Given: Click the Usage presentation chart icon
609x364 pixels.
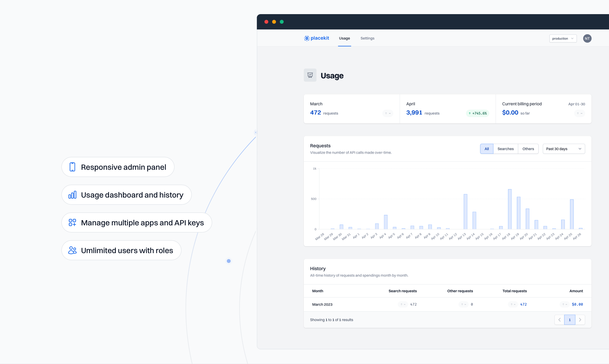Looking at the screenshot, I should point(310,75).
